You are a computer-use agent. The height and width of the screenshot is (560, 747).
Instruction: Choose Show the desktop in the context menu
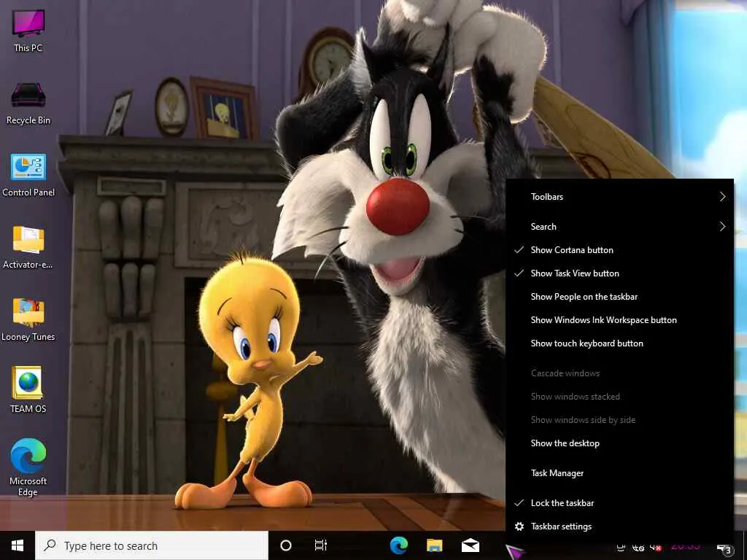(x=619, y=443)
